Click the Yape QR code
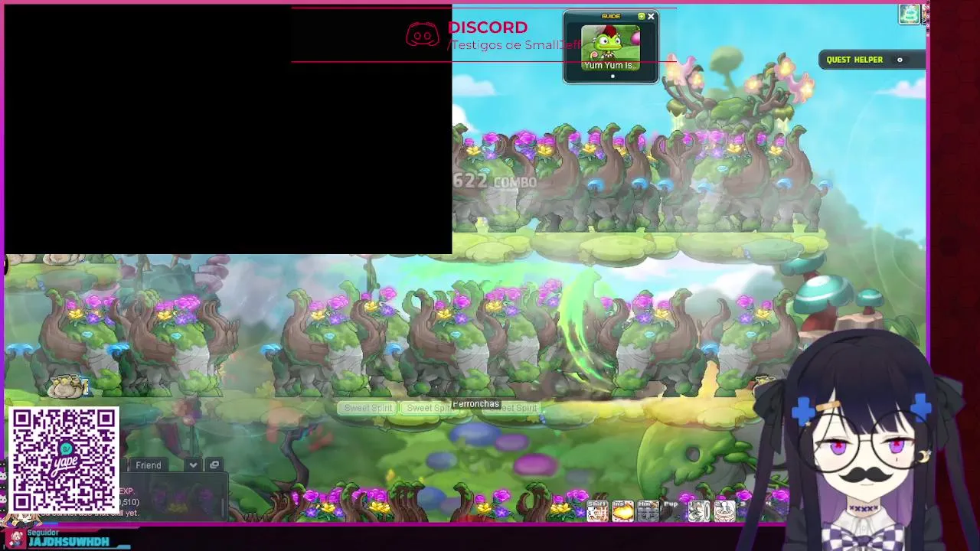 pos(64,460)
